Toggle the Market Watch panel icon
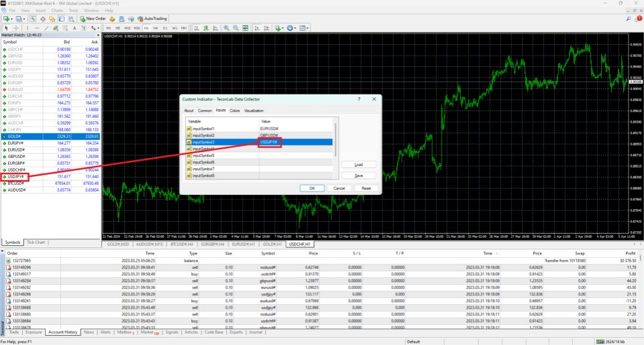The width and height of the screenshot is (644, 345). pos(33,19)
